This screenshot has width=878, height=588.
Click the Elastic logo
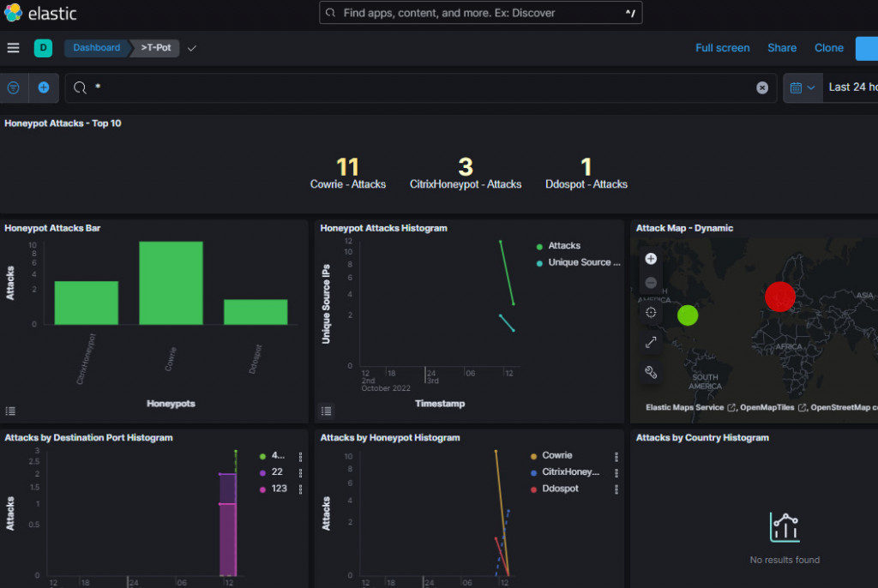[39, 13]
